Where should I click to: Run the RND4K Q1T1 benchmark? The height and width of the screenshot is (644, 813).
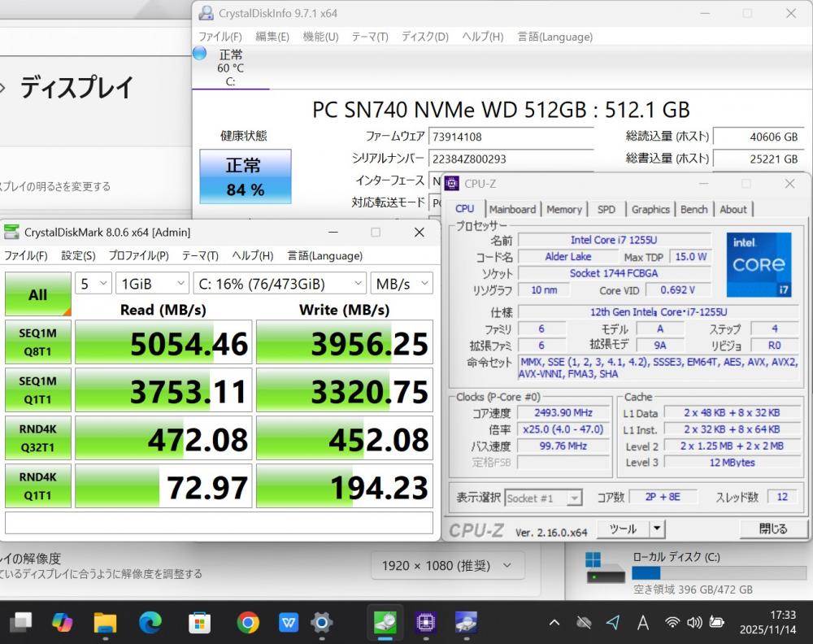coord(38,486)
